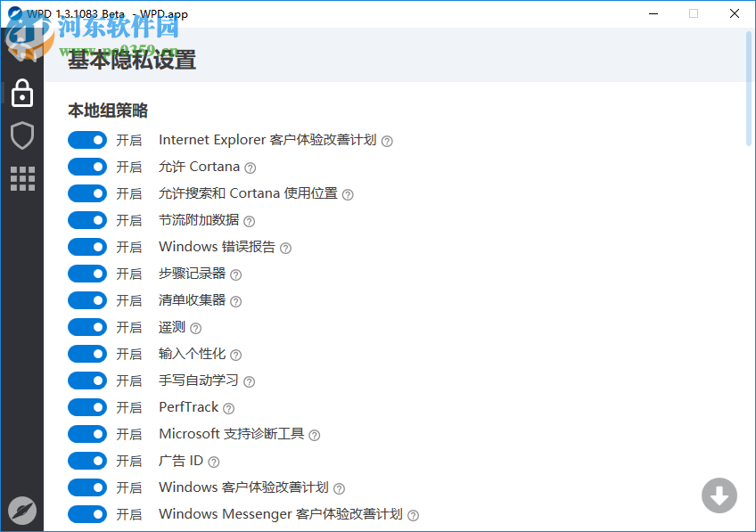Select the shield icon in the sidebar
This screenshot has width=756, height=532.
pyautogui.click(x=22, y=135)
